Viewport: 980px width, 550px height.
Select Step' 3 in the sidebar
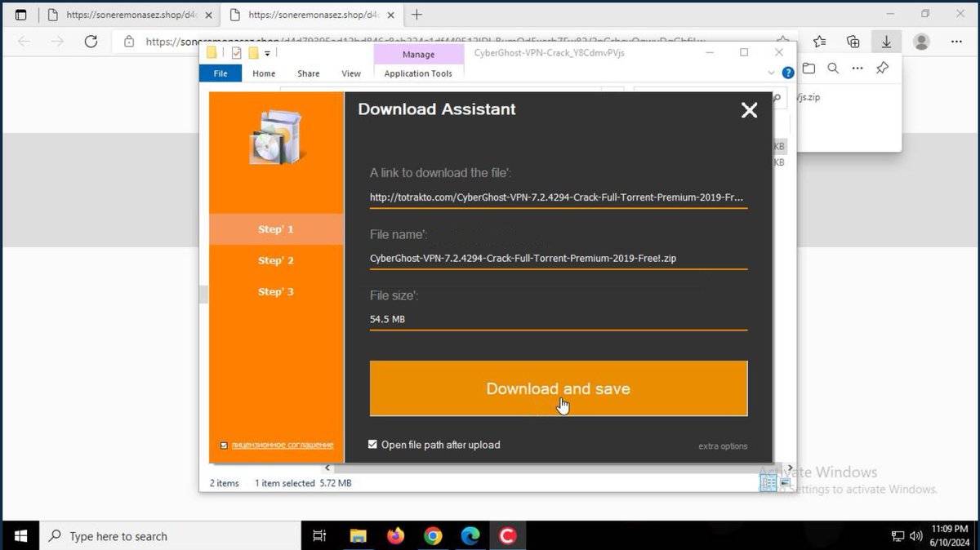pyautogui.click(x=276, y=291)
